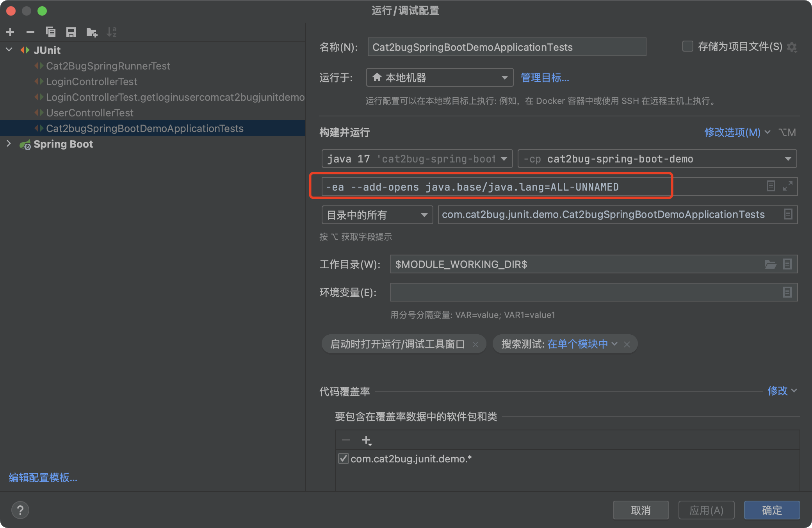Click the copy configuration icon
Screen dimensions: 812x528
(51, 32)
